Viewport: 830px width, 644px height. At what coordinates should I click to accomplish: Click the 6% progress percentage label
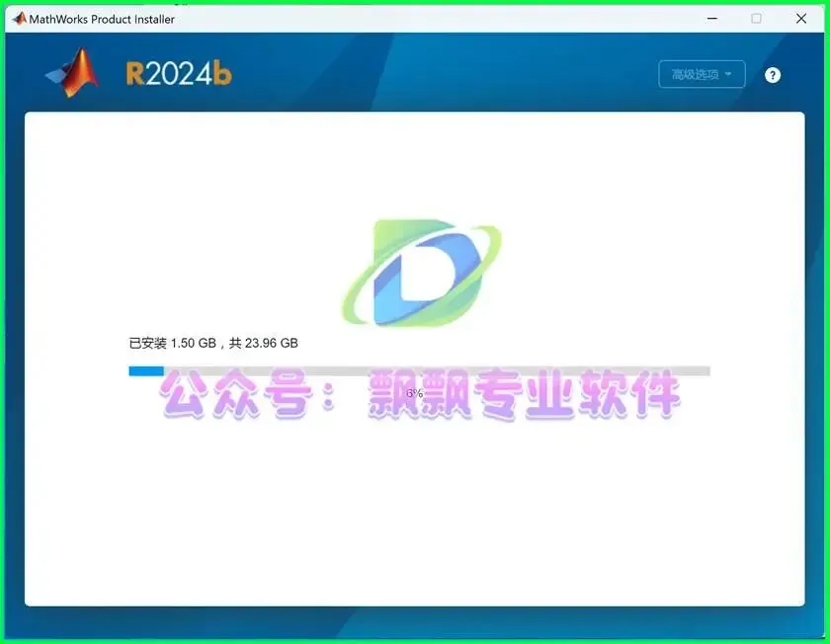pos(414,393)
